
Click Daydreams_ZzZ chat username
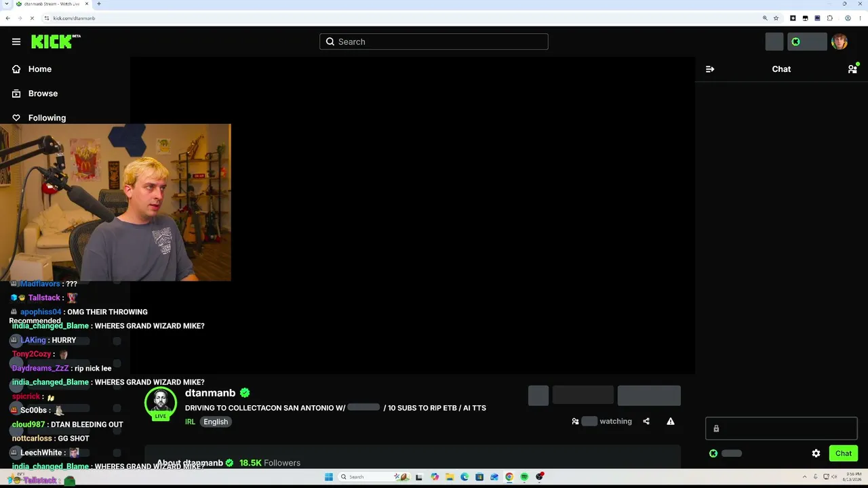(41, 369)
